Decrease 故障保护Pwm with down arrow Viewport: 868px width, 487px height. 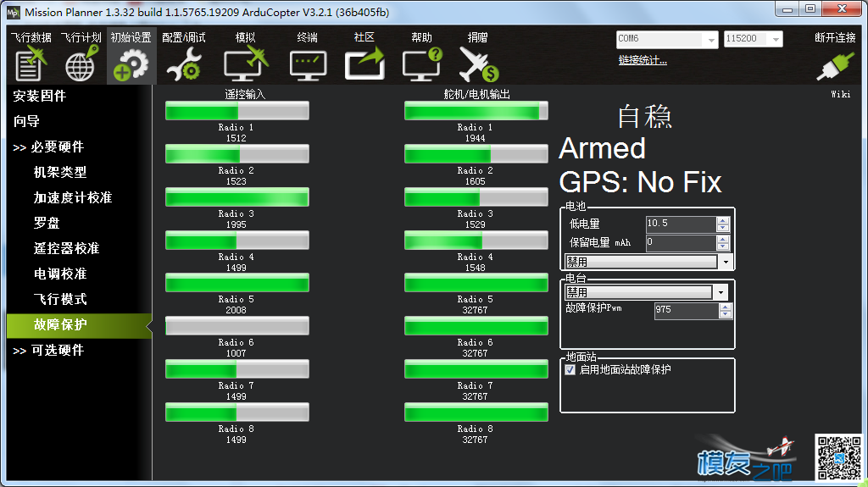tap(726, 314)
